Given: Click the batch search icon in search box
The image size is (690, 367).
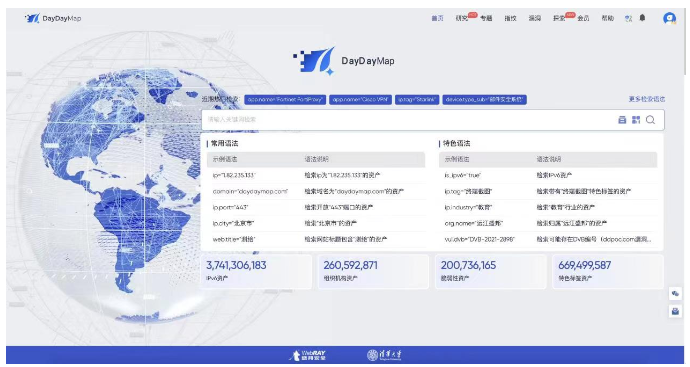Looking at the screenshot, I should click(x=622, y=120).
